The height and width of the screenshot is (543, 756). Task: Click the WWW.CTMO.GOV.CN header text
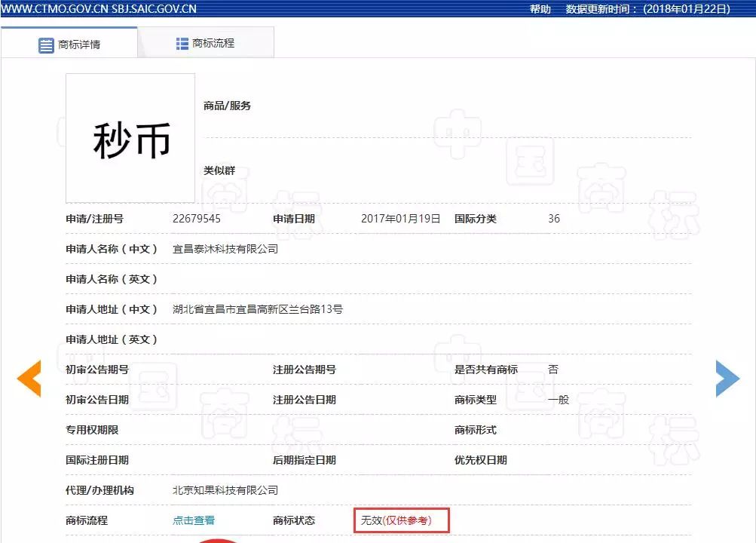click(x=54, y=9)
